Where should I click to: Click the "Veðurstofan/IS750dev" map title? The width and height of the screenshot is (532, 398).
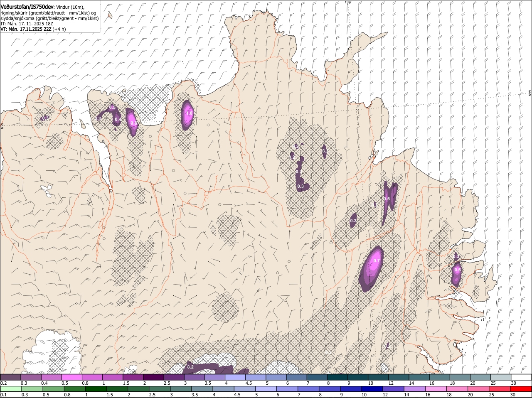(27, 7)
